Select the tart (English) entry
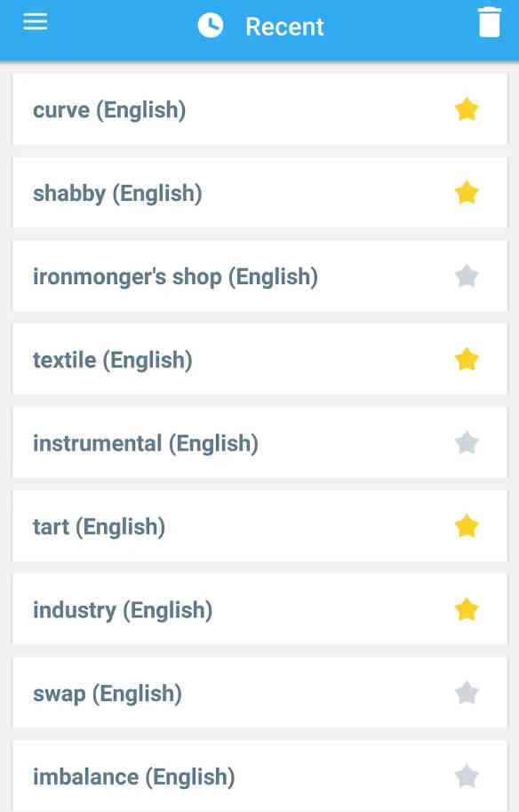519x812 pixels. tap(259, 526)
